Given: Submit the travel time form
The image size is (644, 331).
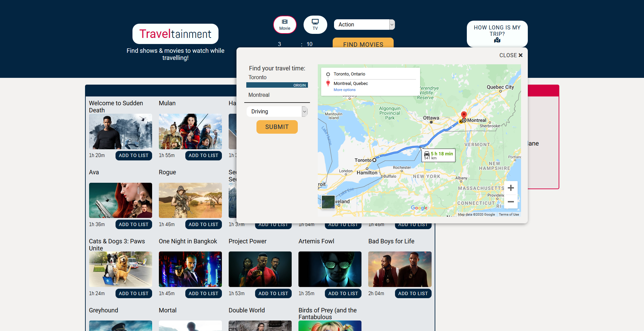Looking at the screenshot, I should 277,127.
